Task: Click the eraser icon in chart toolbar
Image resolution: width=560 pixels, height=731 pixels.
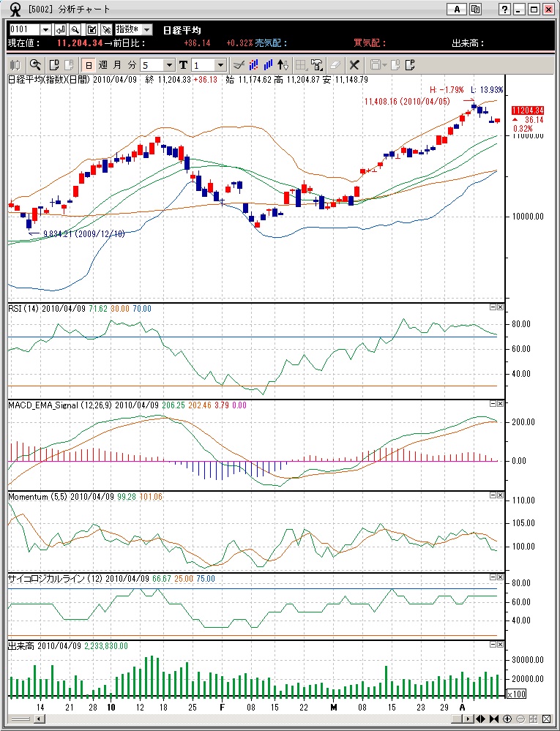Action: pyautogui.click(x=335, y=65)
